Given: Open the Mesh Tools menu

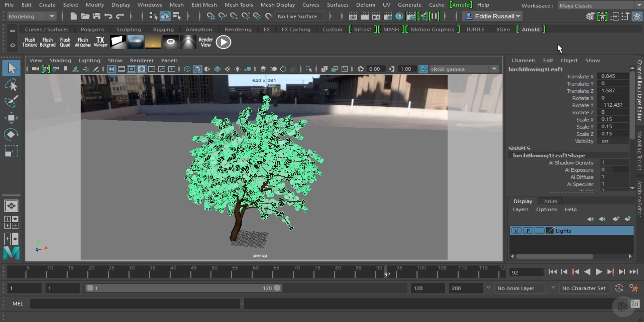Looking at the screenshot, I should click(x=238, y=5).
